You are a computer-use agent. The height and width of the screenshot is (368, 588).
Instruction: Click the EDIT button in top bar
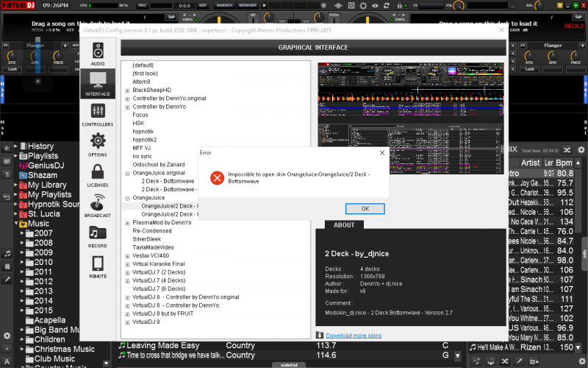pos(203,5)
